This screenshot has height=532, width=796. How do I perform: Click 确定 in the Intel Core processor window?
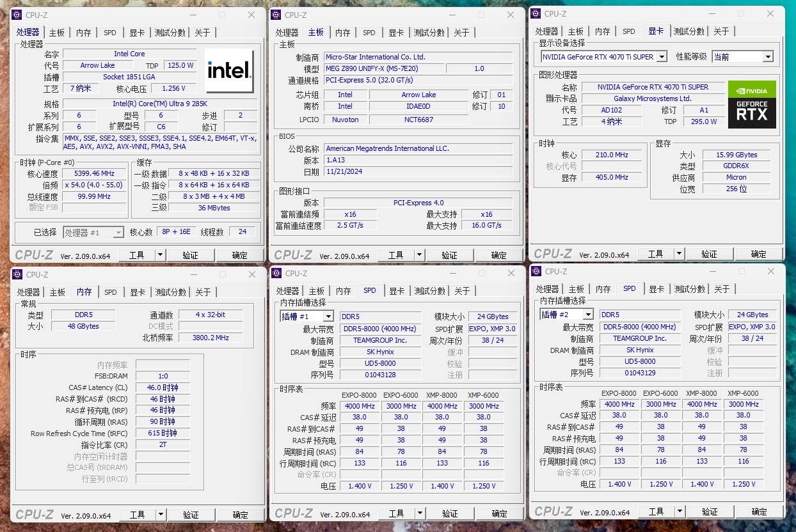click(239, 255)
